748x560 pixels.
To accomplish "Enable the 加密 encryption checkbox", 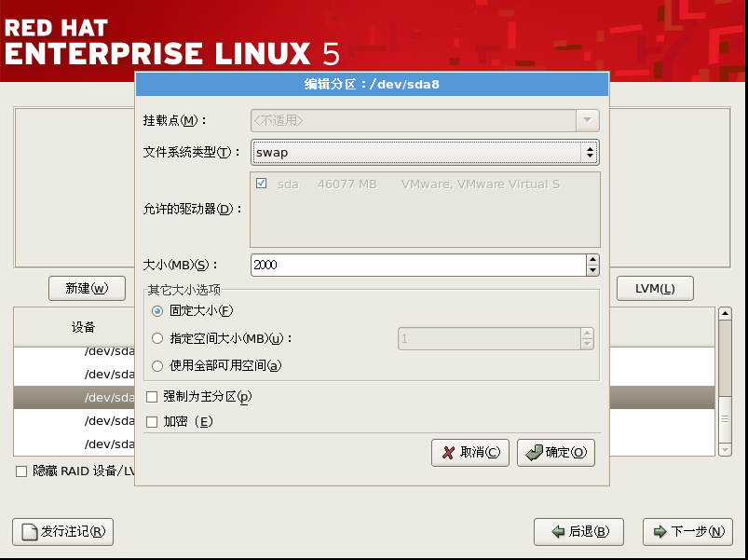I will click(x=152, y=422).
